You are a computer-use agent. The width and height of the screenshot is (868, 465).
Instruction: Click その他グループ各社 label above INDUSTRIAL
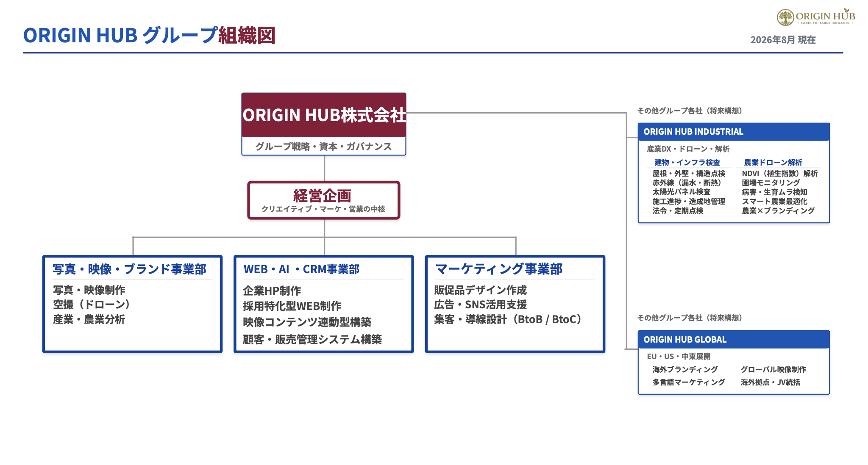[x=690, y=111]
